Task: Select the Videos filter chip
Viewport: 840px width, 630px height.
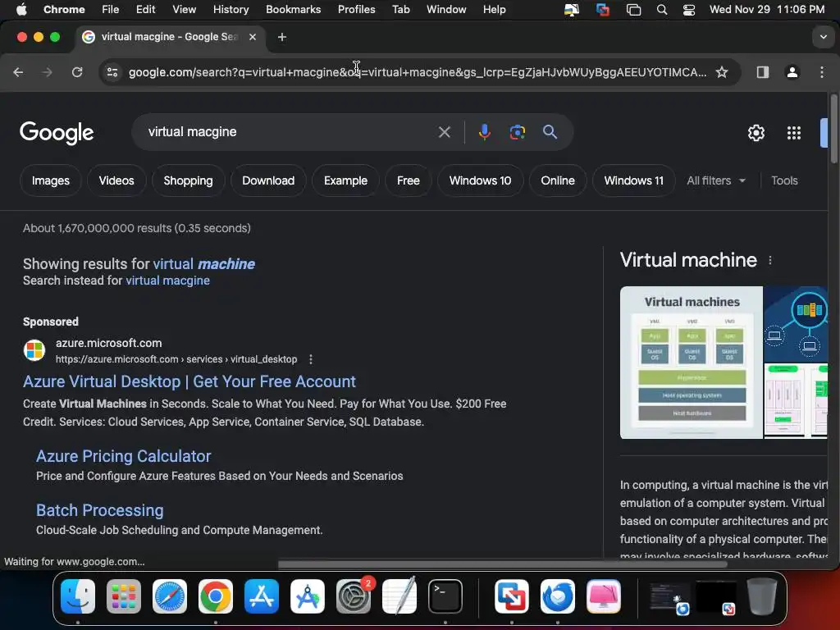Action: point(116,180)
